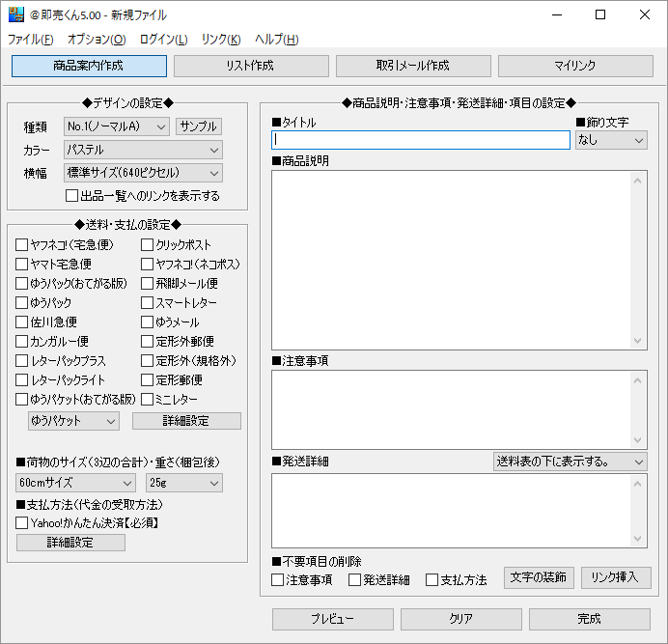The width and height of the screenshot is (668, 644).
Task: Switch to the 取引メール作成 tab
Action: (413, 66)
